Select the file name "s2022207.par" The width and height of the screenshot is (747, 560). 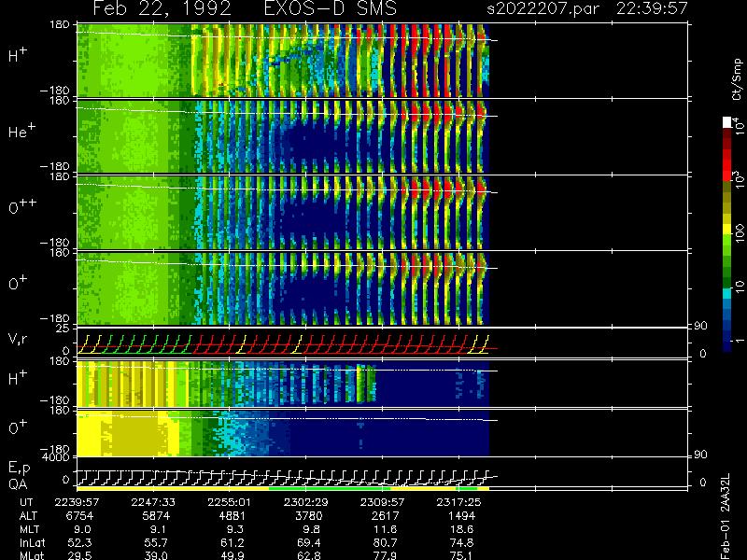(543, 8)
